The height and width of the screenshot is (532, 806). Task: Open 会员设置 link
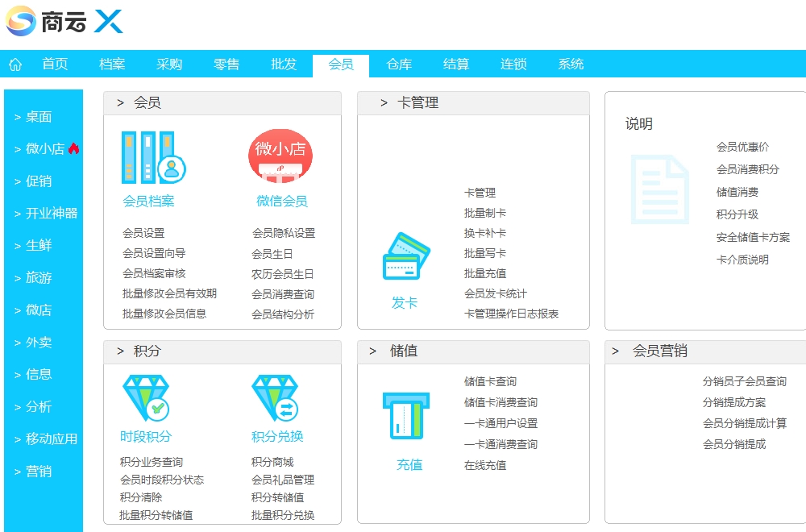tap(143, 233)
